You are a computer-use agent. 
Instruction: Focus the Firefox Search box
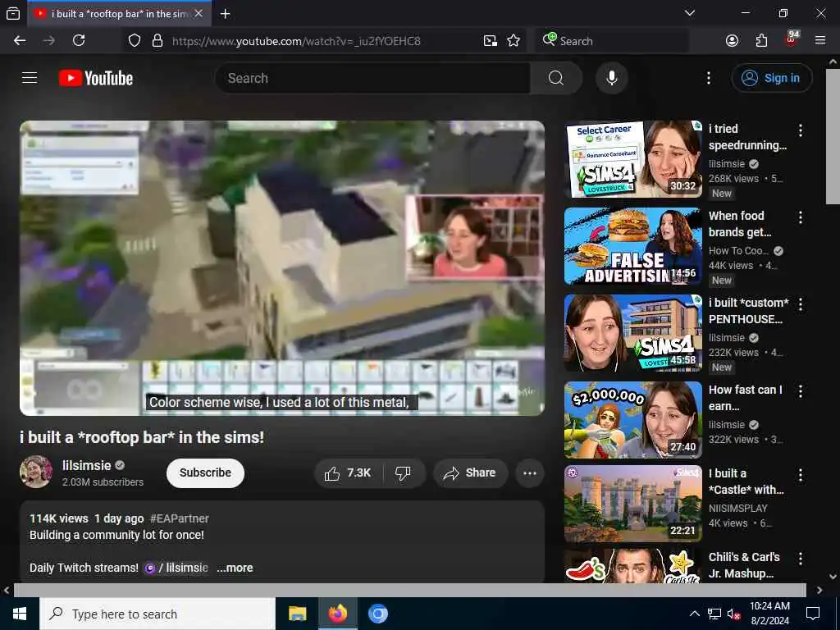click(x=612, y=41)
